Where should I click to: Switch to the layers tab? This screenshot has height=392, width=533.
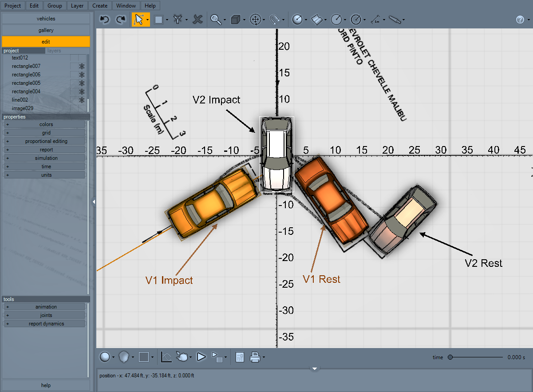click(x=54, y=51)
